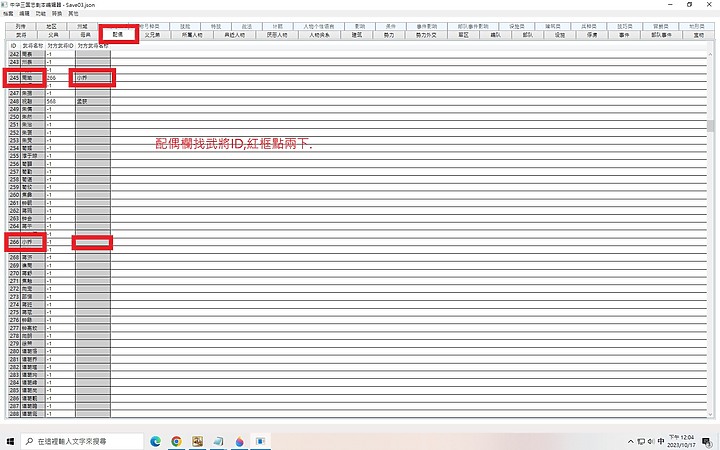Select the ID cell 248
This screenshot has width=720, height=450.
pos(14,101)
